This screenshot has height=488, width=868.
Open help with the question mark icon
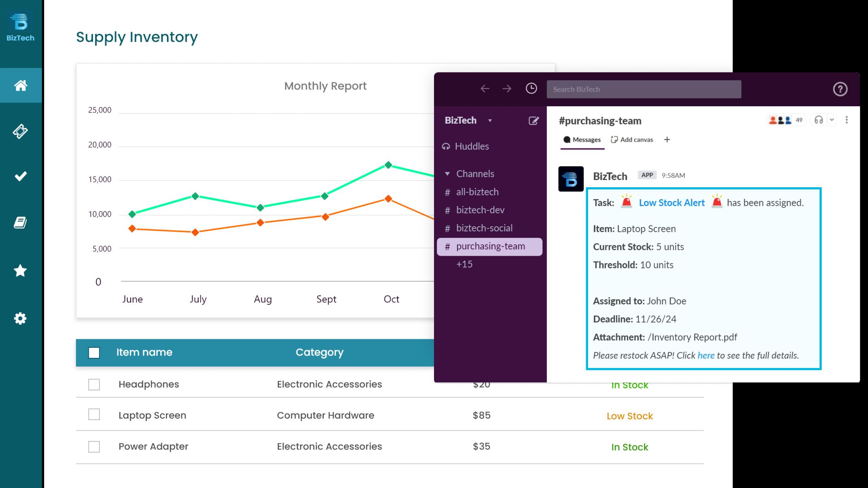pos(841,89)
